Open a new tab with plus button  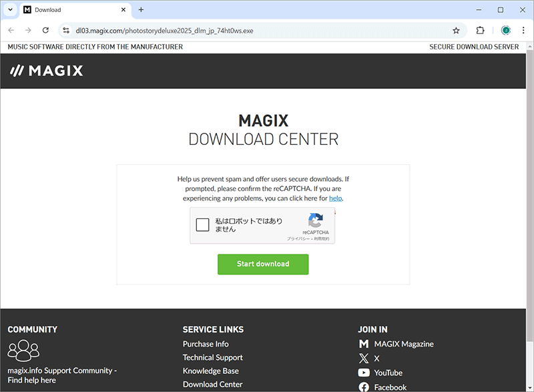click(141, 9)
